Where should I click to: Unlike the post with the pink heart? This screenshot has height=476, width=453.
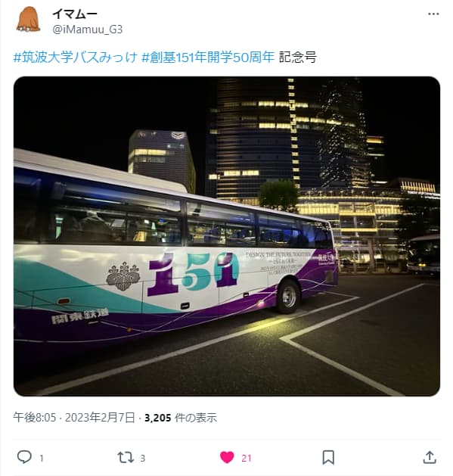click(x=227, y=457)
